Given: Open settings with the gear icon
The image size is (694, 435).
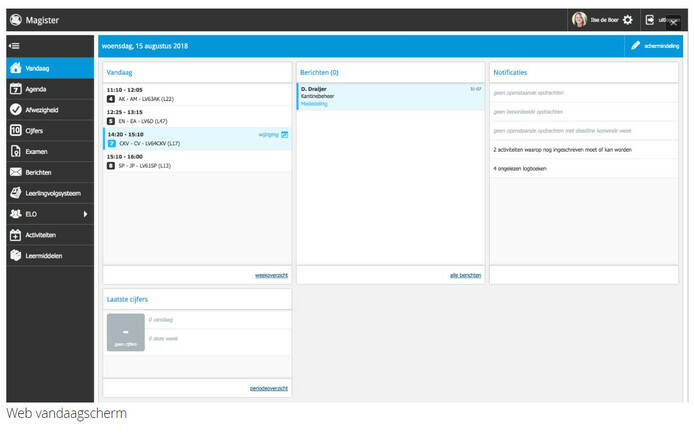Looking at the screenshot, I should click(628, 20).
